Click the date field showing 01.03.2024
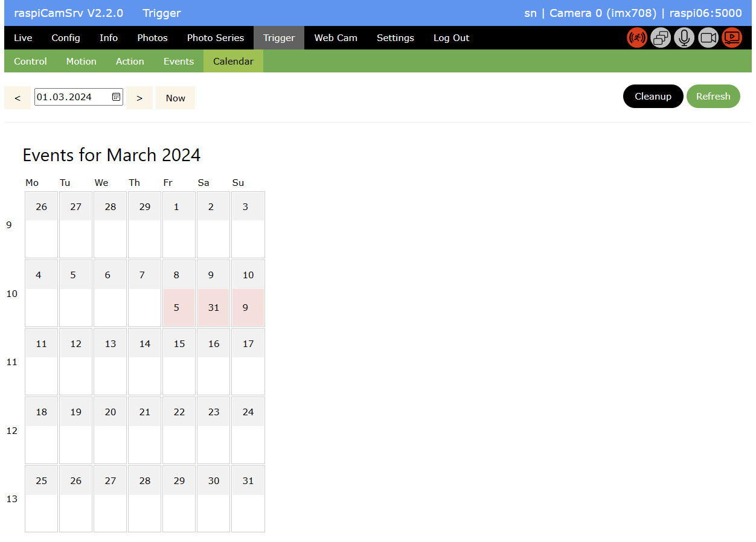Image resolution: width=756 pixels, height=542 pixels. pos(71,97)
